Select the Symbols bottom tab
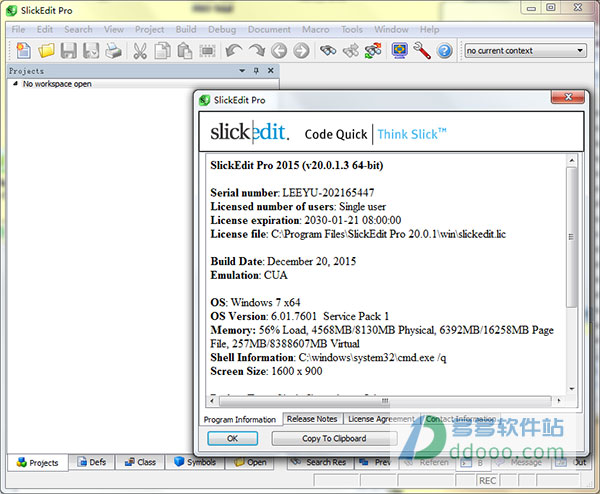Viewport: 600px width, 494px height. pyautogui.click(x=195, y=462)
